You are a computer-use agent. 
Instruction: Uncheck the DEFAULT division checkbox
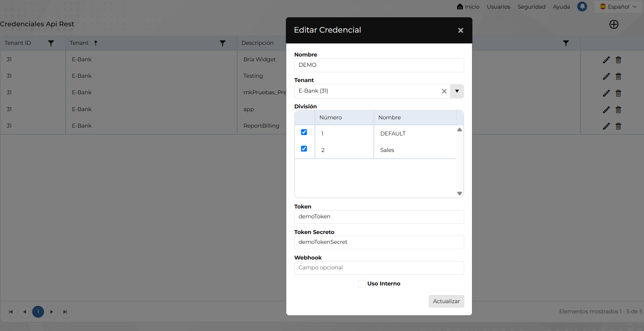(x=304, y=132)
